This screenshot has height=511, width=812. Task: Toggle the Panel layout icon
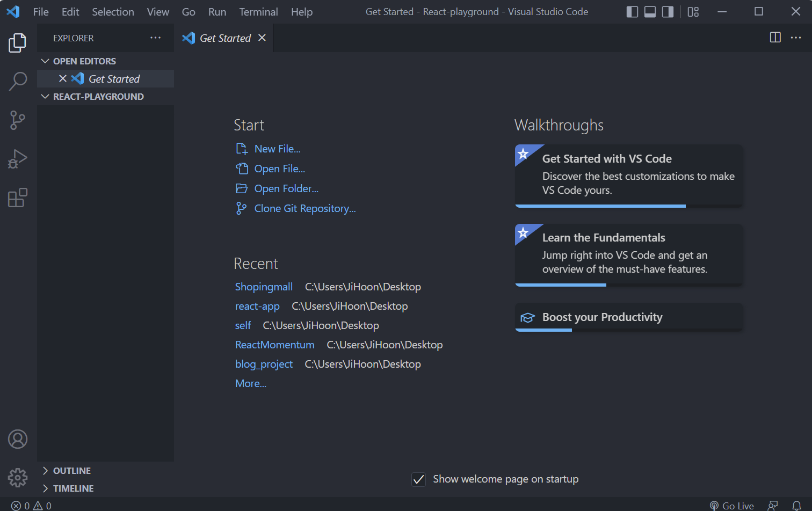click(650, 12)
